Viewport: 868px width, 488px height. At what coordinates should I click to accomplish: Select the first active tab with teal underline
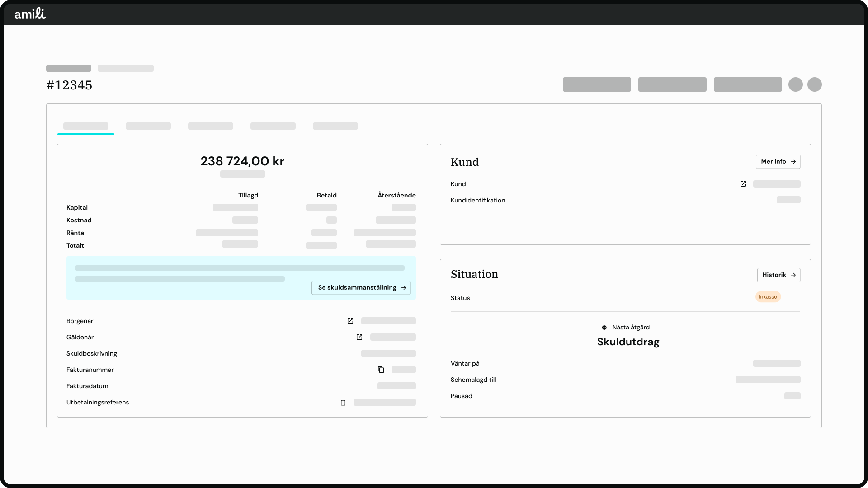click(86, 127)
